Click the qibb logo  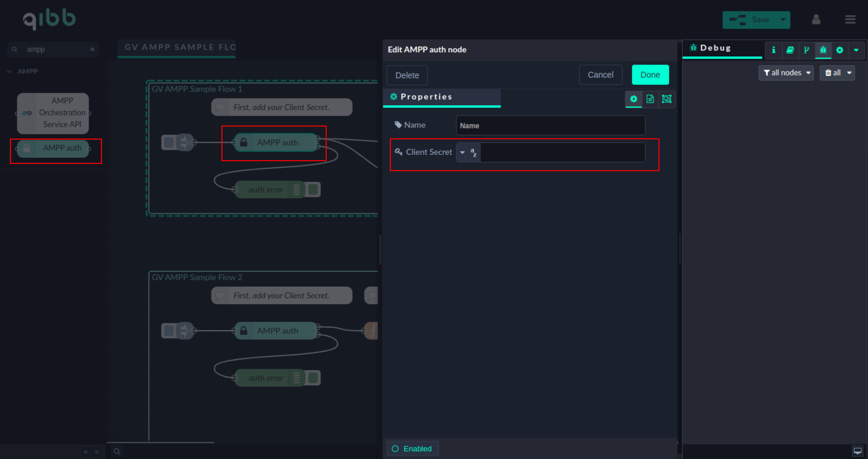click(49, 19)
